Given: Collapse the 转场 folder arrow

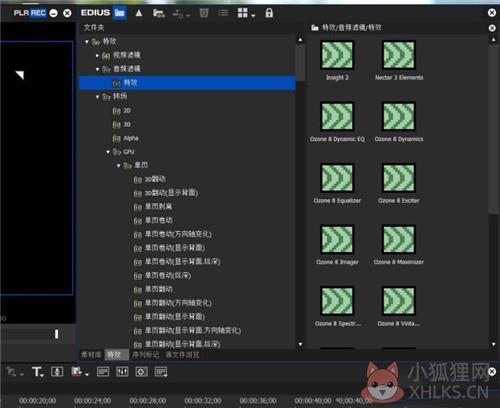Looking at the screenshot, I should click(98, 97).
